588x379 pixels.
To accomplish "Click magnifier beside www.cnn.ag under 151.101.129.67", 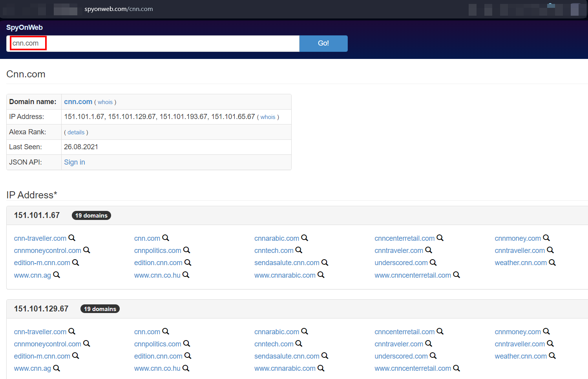I will coord(57,368).
